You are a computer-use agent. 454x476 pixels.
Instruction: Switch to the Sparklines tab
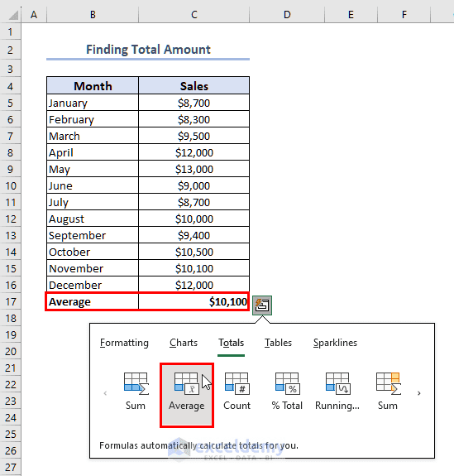pos(335,343)
